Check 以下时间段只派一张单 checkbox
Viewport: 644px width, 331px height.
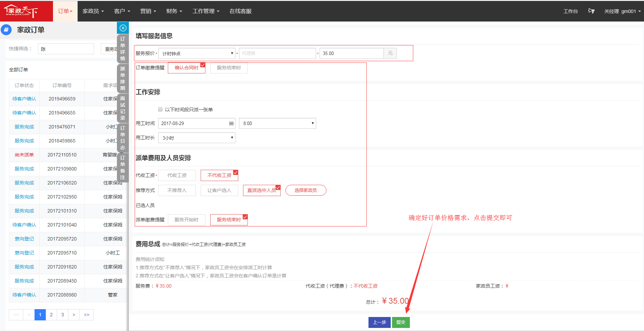point(160,109)
